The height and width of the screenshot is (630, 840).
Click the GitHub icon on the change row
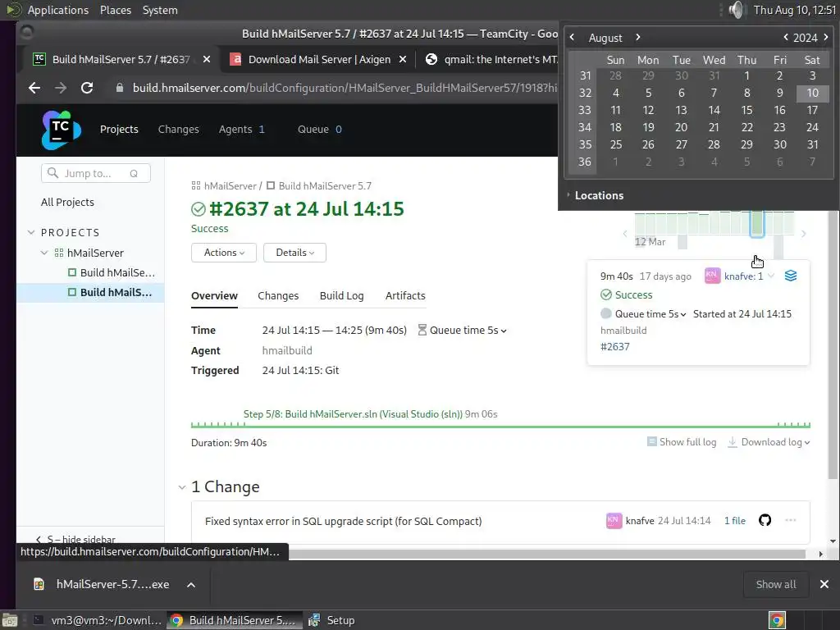[765, 520]
